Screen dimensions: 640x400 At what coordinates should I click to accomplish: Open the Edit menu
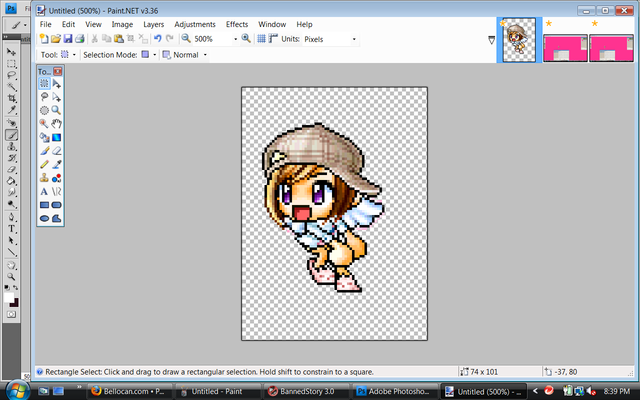(68, 24)
